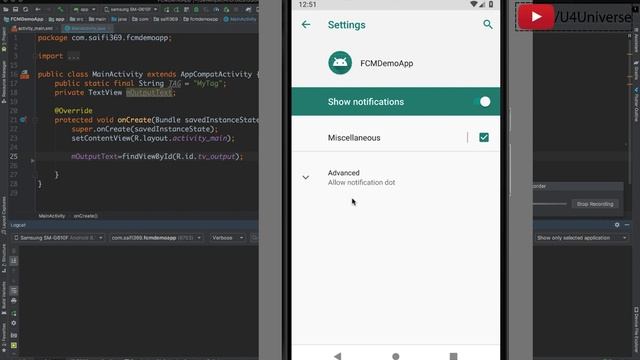Click Logcat scroll-to-end icon
The height and width of the screenshot is (360, 640).
[13, 260]
